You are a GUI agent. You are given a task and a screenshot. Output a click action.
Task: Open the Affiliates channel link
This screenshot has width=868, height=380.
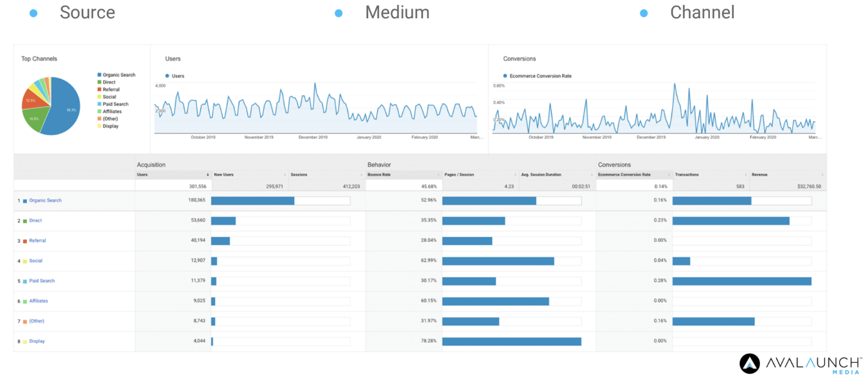(x=38, y=301)
